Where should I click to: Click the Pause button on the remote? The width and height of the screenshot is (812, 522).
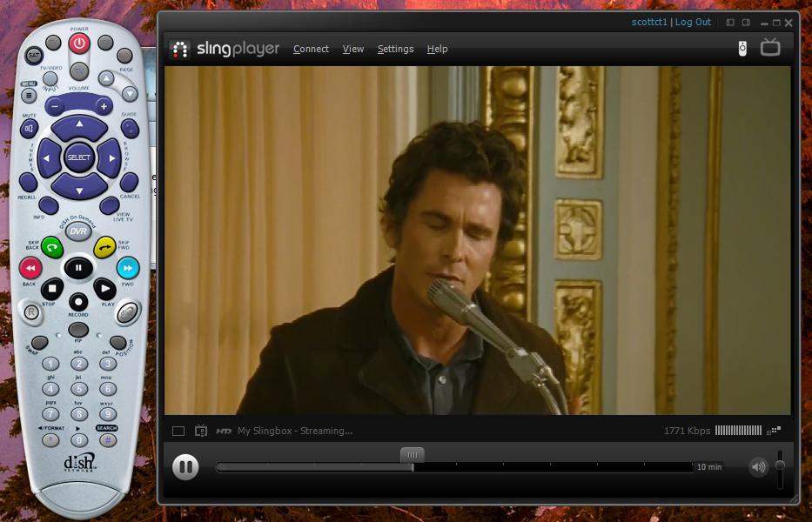coord(78,268)
